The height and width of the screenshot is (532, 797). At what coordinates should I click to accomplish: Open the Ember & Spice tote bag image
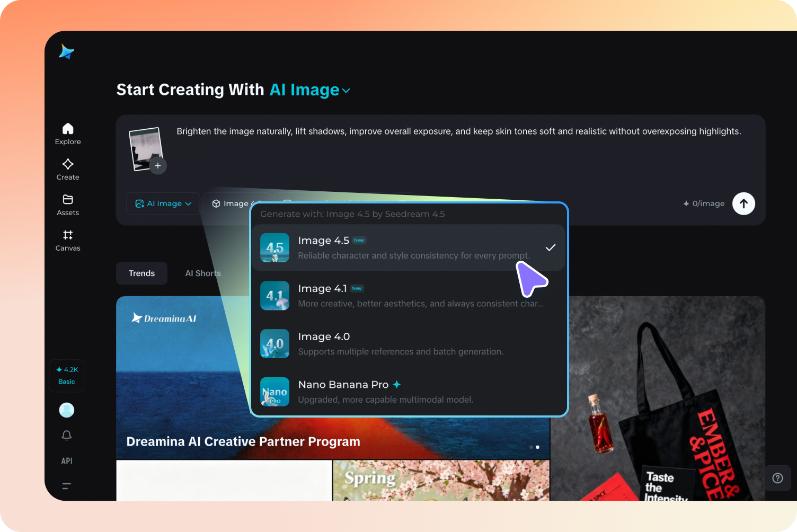pyautogui.click(x=658, y=398)
